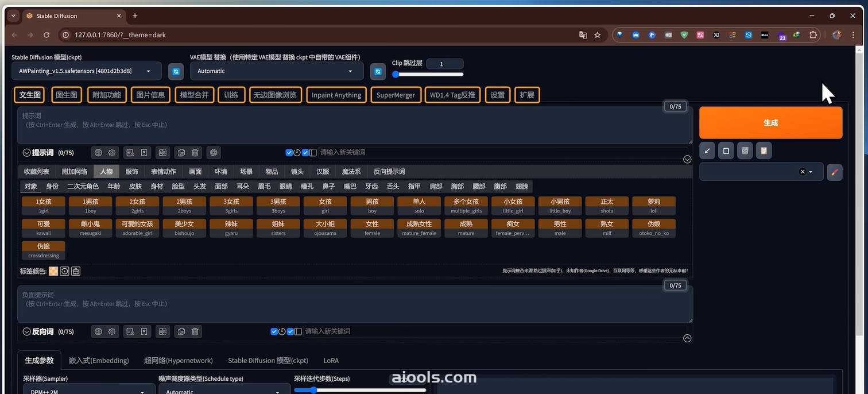Add the 单人 solo tag
Viewport: 868px width, 394px height.
(x=419, y=206)
